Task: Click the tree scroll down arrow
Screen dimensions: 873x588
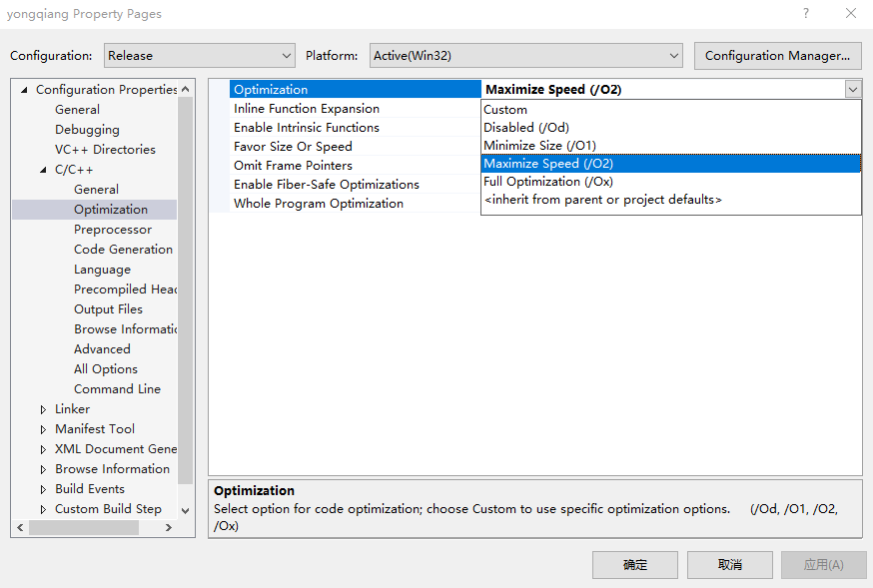Action: pyautogui.click(x=186, y=510)
